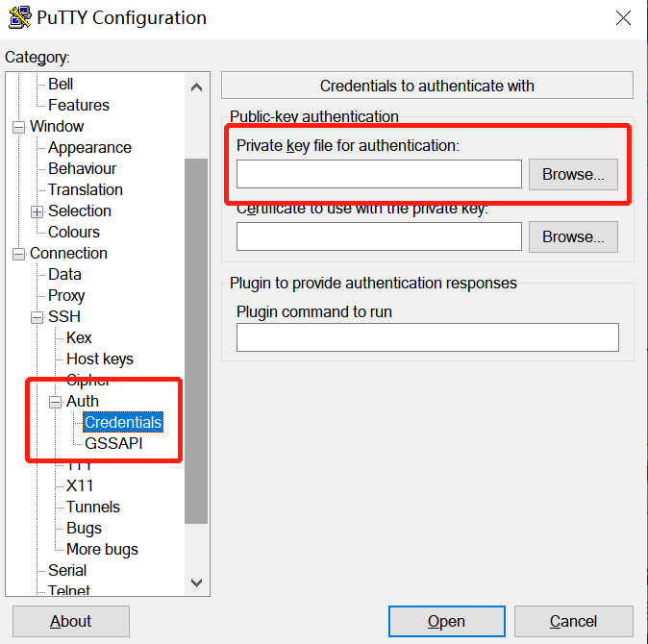
Task: Select the Appearance category
Action: pyautogui.click(x=89, y=148)
